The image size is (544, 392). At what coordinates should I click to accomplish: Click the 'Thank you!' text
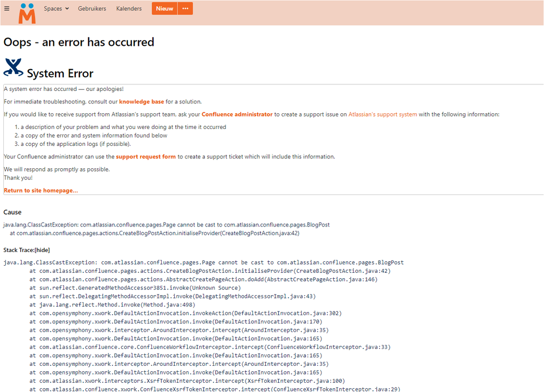click(x=18, y=177)
